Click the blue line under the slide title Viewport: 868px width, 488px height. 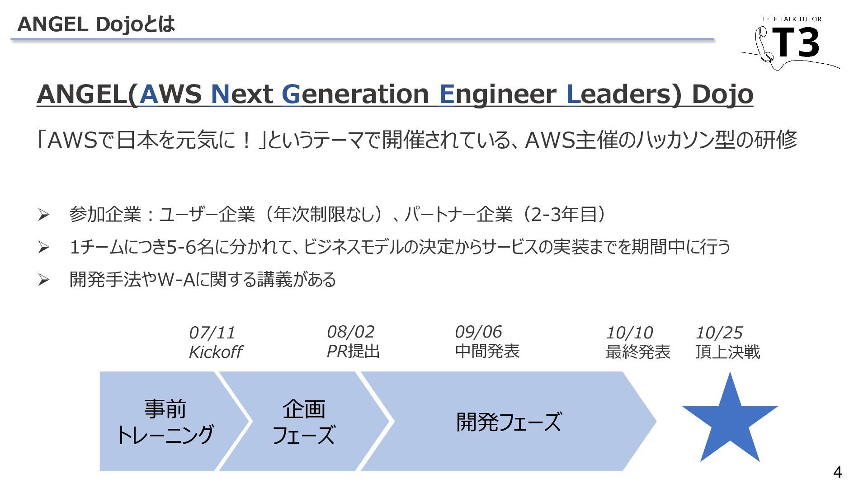point(362,40)
